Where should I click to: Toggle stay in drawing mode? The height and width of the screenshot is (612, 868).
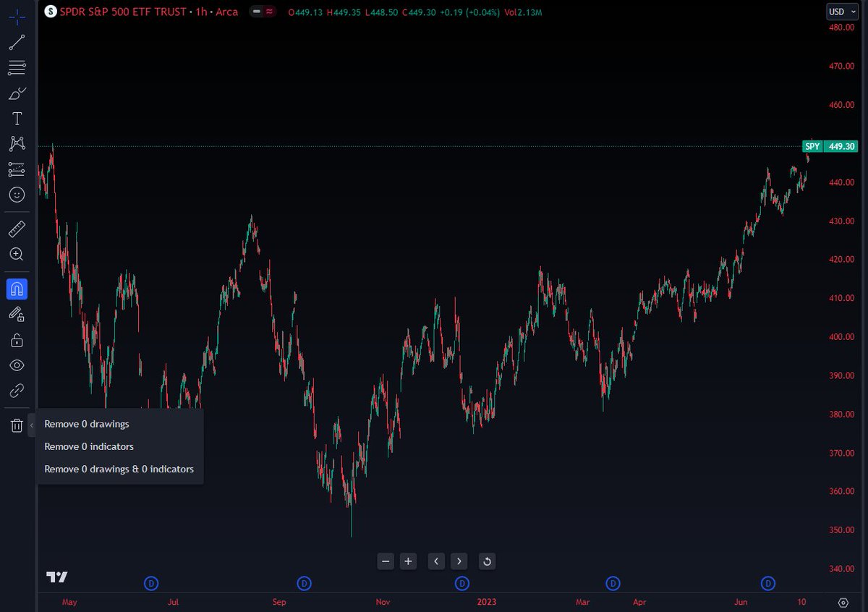click(x=17, y=315)
